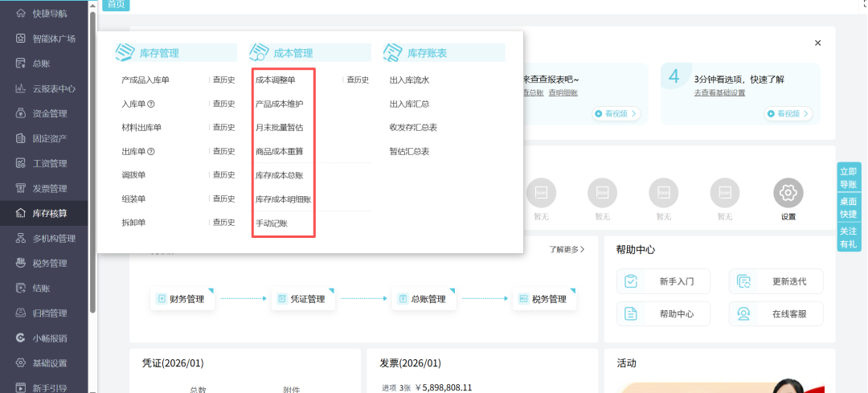Click the 立即导账 side button
Viewport: 868px width, 393px height.
pyautogui.click(x=848, y=177)
